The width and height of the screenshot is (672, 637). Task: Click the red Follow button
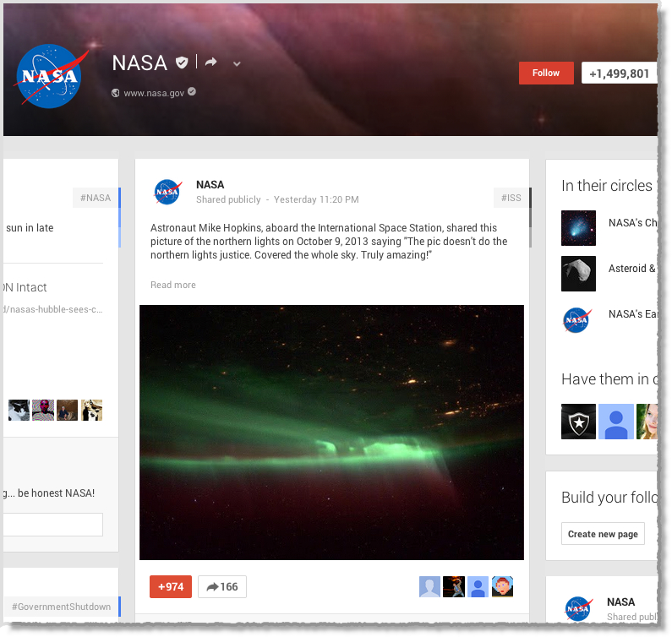(546, 73)
